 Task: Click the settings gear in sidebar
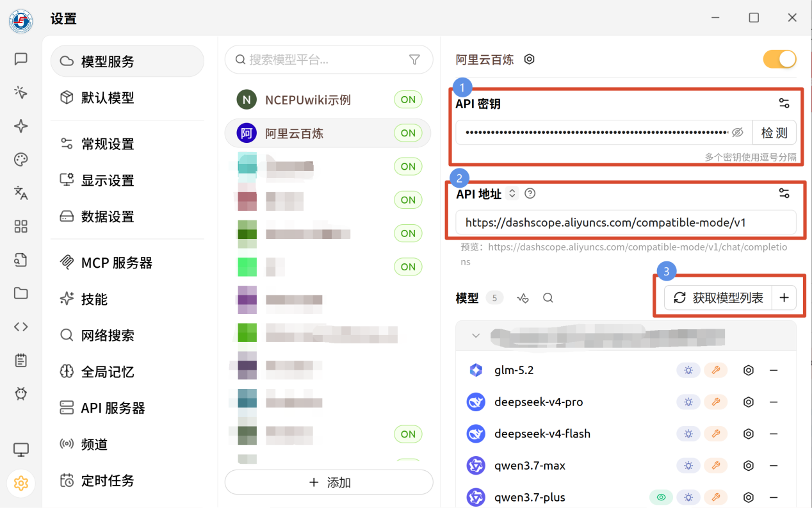click(x=21, y=483)
